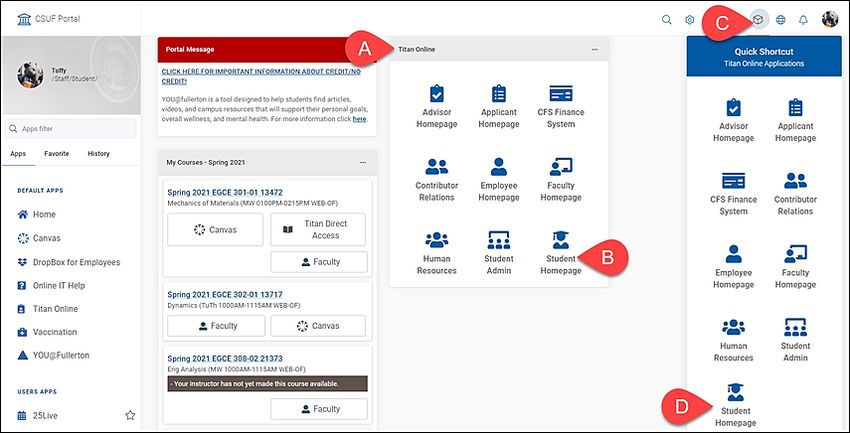
Task: Click Canvas button for EGCE 302-01
Action: coord(318,326)
